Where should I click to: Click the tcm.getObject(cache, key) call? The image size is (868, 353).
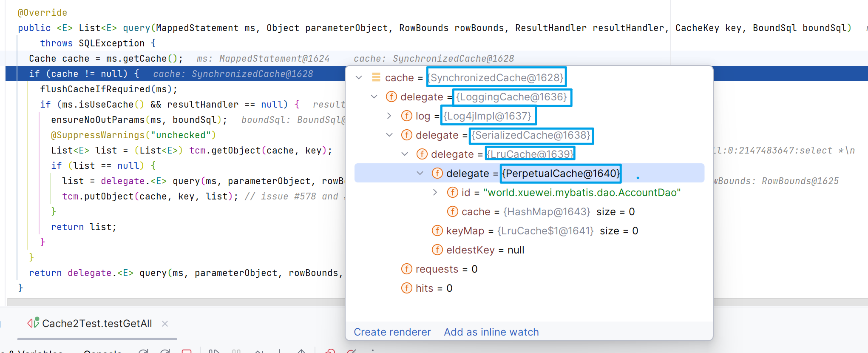[260, 151]
